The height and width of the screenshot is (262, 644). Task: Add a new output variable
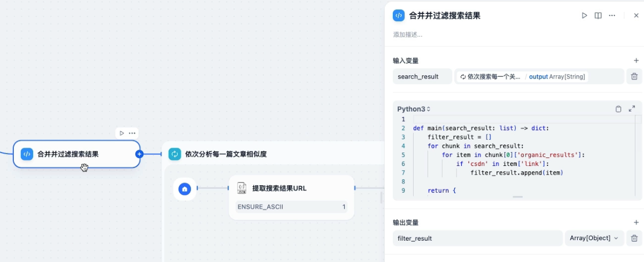[636, 223]
